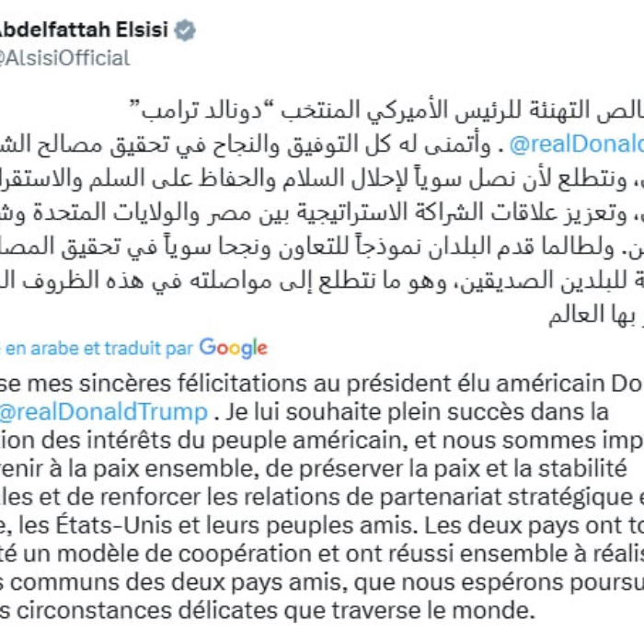Open the @AlsisiOfficial handle
The width and height of the screenshot is (644, 644).
pos(64,58)
